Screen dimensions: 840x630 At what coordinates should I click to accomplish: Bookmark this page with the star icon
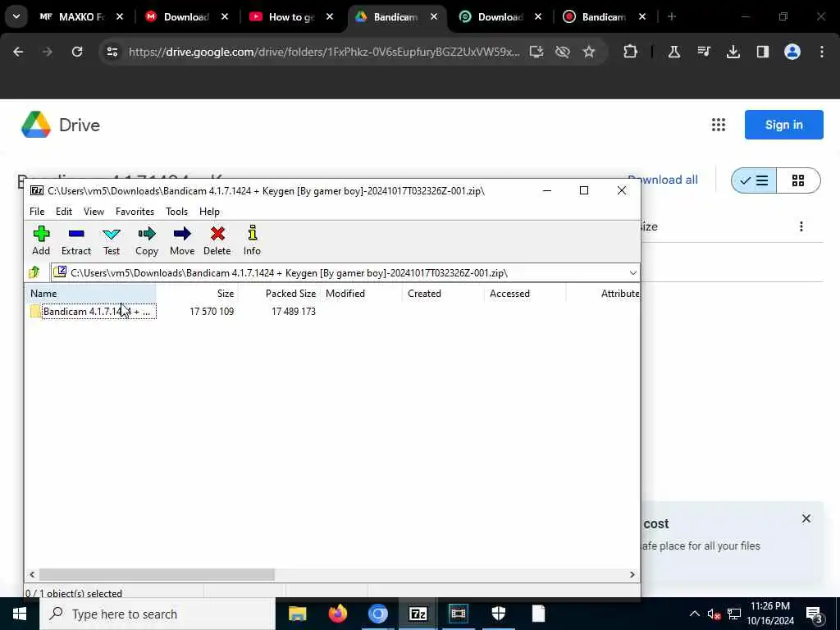(x=589, y=52)
